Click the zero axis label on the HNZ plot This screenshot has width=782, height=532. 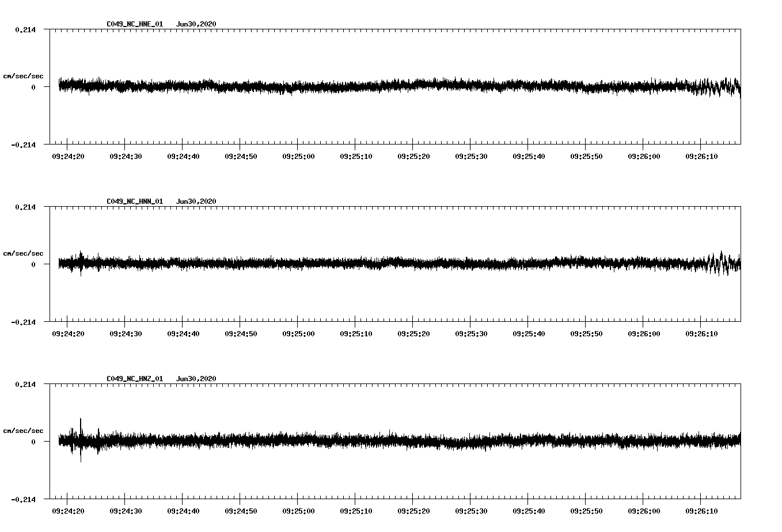click(x=33, y=442)
